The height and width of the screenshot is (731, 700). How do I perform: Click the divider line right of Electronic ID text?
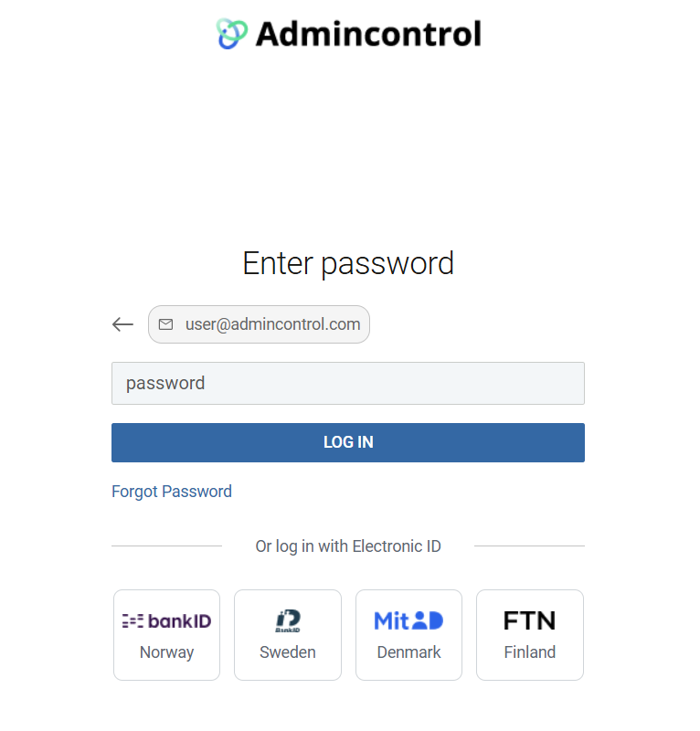pos(529,546)
